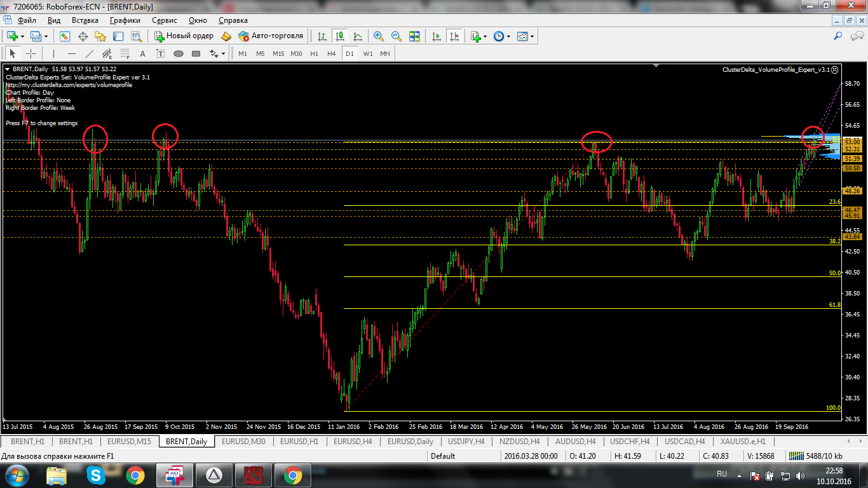Select the Ellipse drawing tool
The width and height of the screenshot is (868, 488).
pos(179,53)
